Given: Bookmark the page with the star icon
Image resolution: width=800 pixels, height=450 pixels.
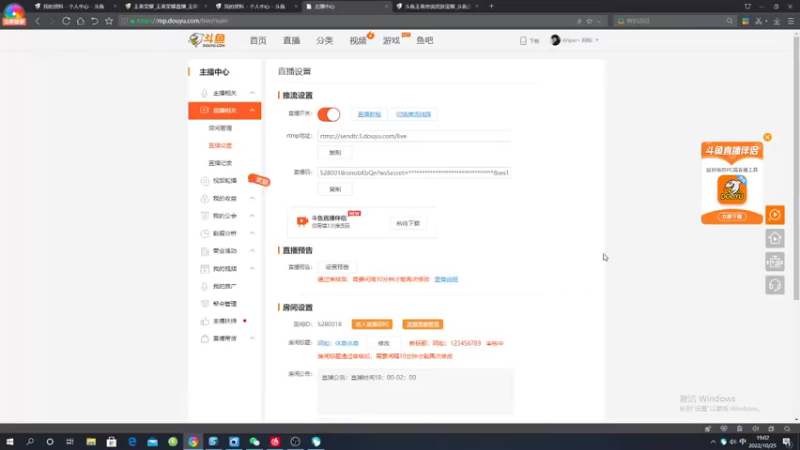Looking at the screenshot, I should click(x=109, y=21).
